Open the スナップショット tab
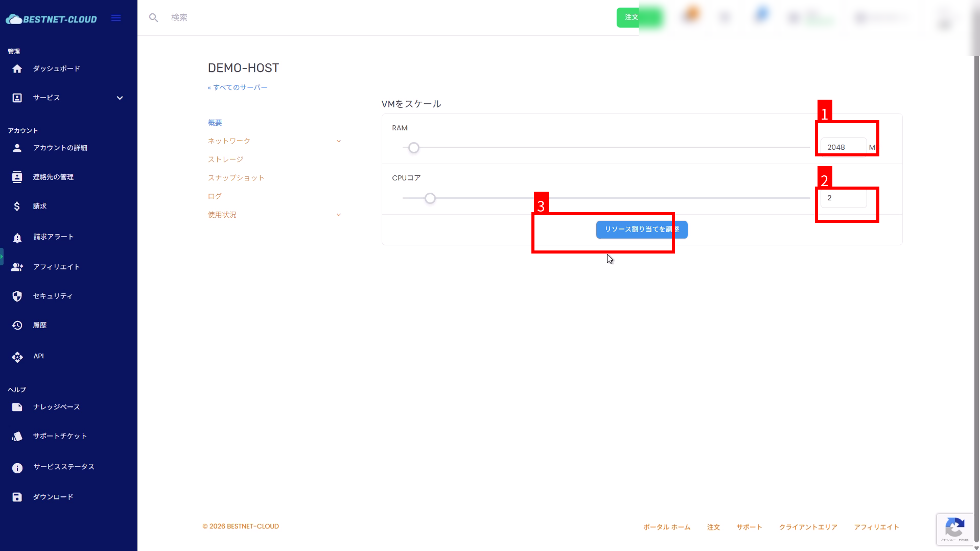This screenshot has height=551, width=980. coord(236,178)
